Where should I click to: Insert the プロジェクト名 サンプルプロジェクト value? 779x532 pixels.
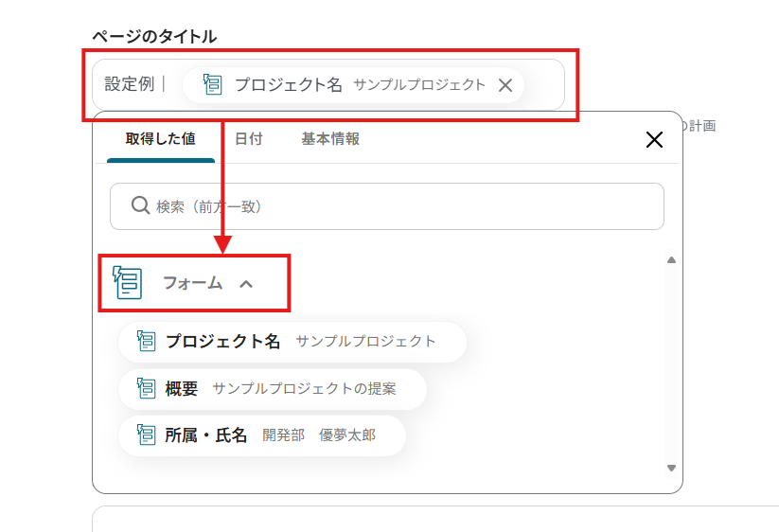(293, 342)
